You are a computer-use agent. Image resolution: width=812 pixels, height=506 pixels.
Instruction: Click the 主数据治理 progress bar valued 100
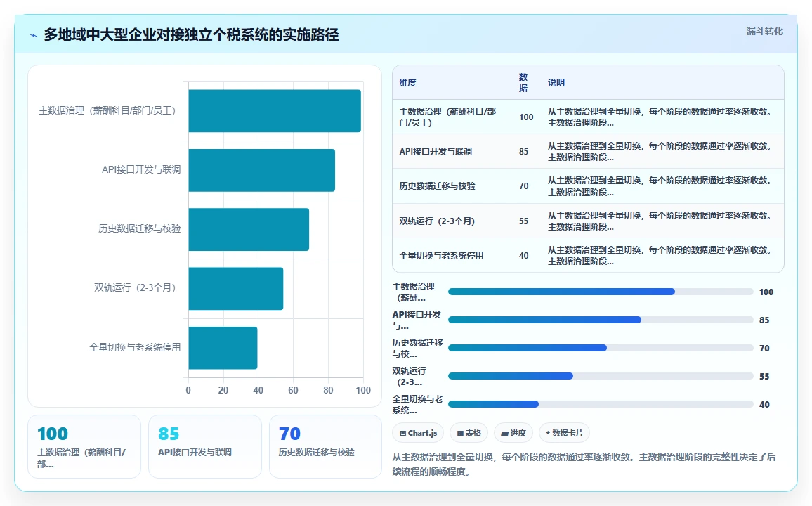601,292
